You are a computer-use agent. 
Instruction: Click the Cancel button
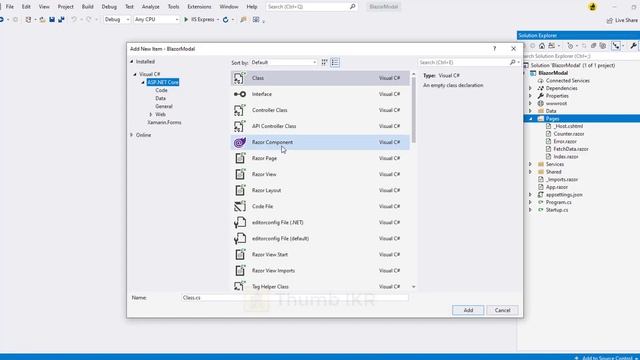point(502,310)
